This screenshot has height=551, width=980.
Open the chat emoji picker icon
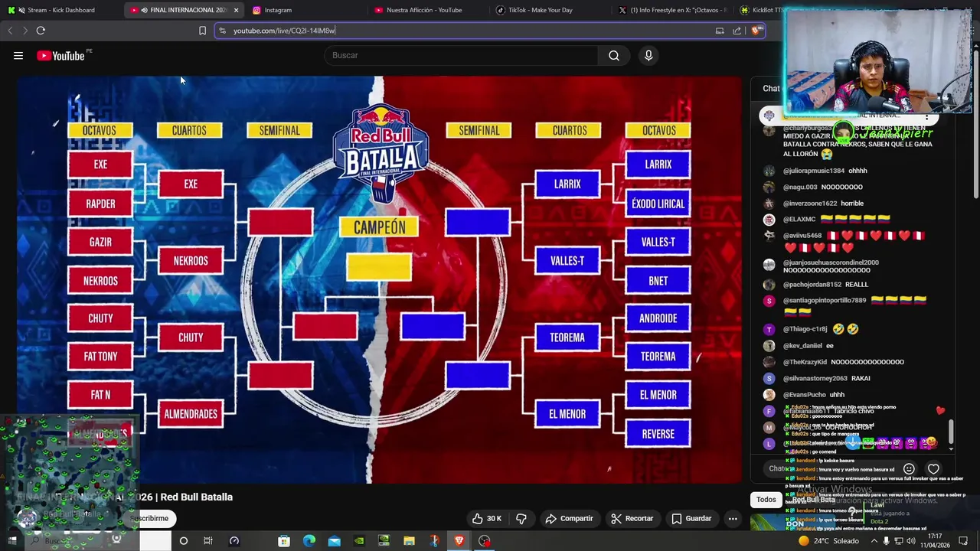point(909,468)
